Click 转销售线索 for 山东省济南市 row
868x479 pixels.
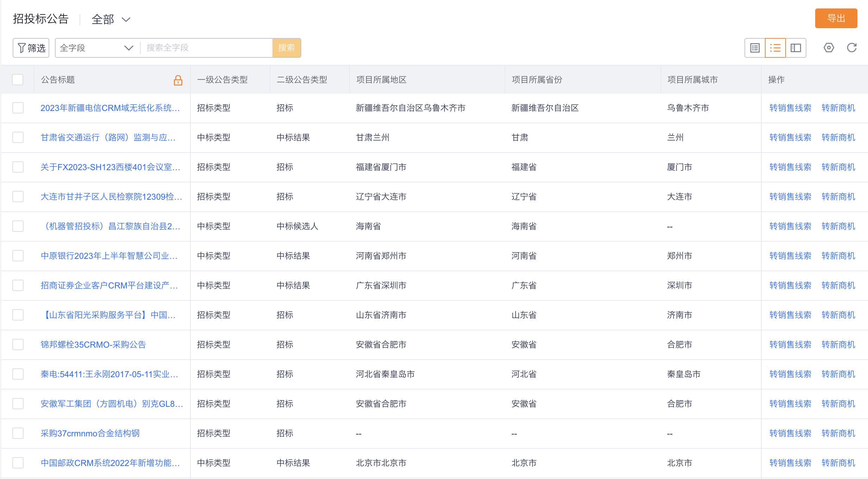point(790,315)
